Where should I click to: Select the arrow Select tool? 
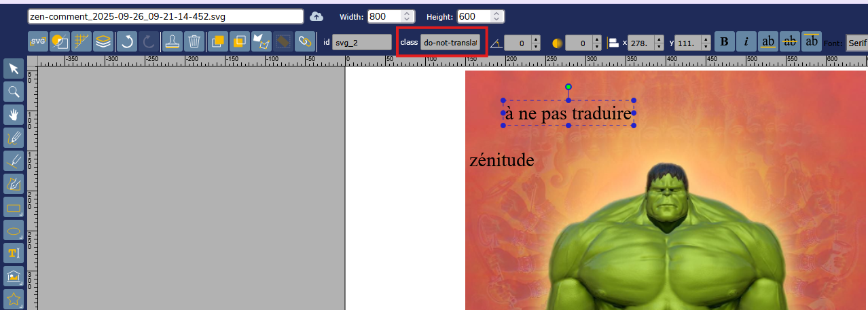tap(14, 68)
